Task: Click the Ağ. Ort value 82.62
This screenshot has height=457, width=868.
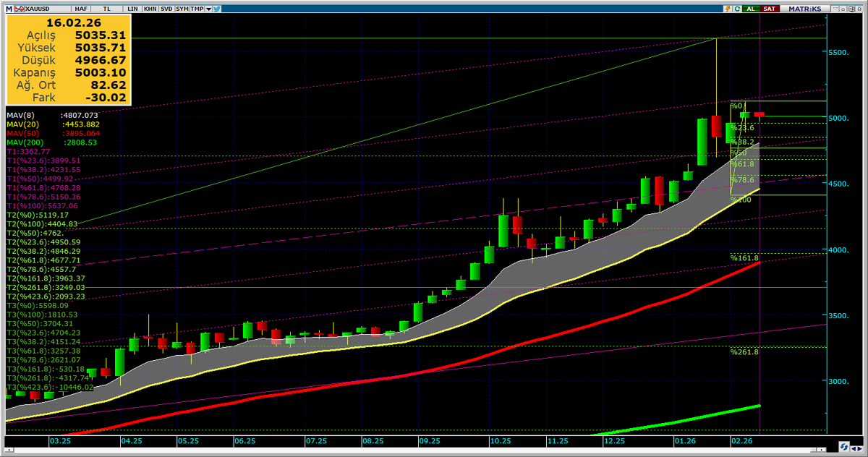Action: [x=109, y=85]
